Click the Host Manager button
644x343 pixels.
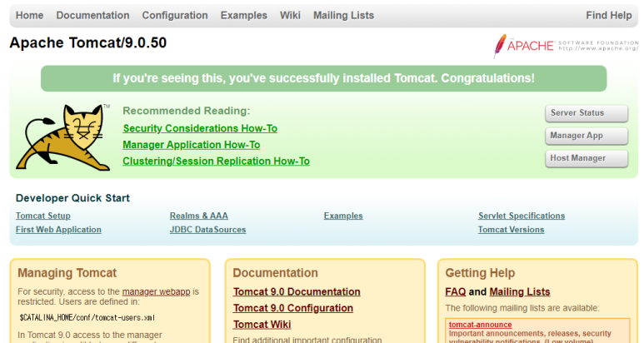click(x=587, y=158)
